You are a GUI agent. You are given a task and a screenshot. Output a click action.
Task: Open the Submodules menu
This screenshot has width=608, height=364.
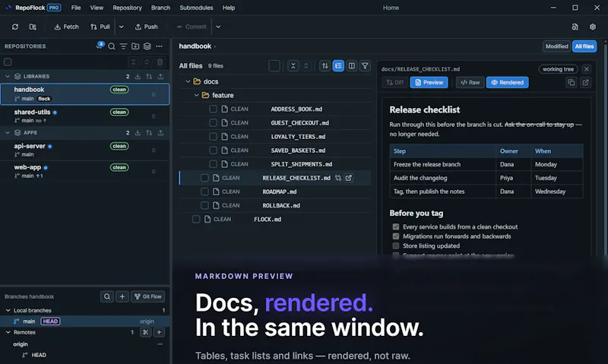click(x=196, y=8)
